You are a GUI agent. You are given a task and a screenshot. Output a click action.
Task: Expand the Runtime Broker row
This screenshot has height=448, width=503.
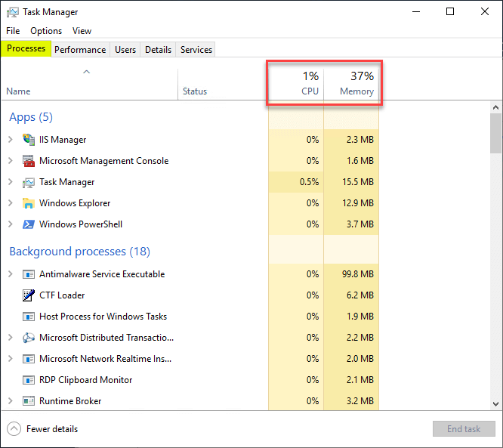[11, 401]
